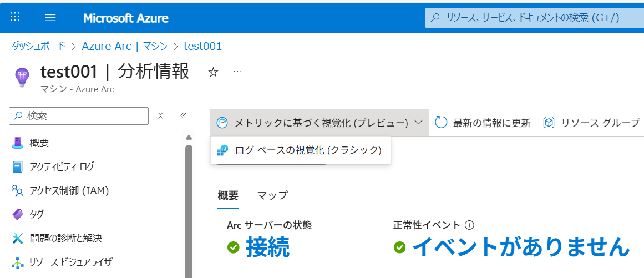This screenshot has width=644, height=278.
Task: Select the 概要 tab
Action: [228, 195]
